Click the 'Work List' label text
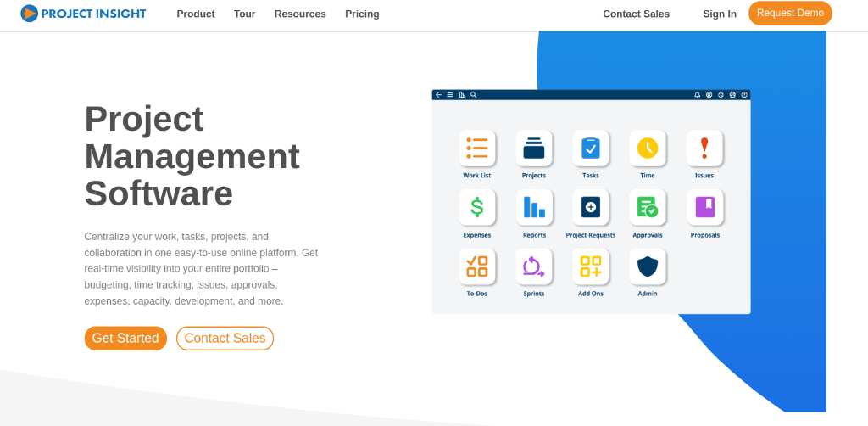868x426 pixels. click(476, 175)
